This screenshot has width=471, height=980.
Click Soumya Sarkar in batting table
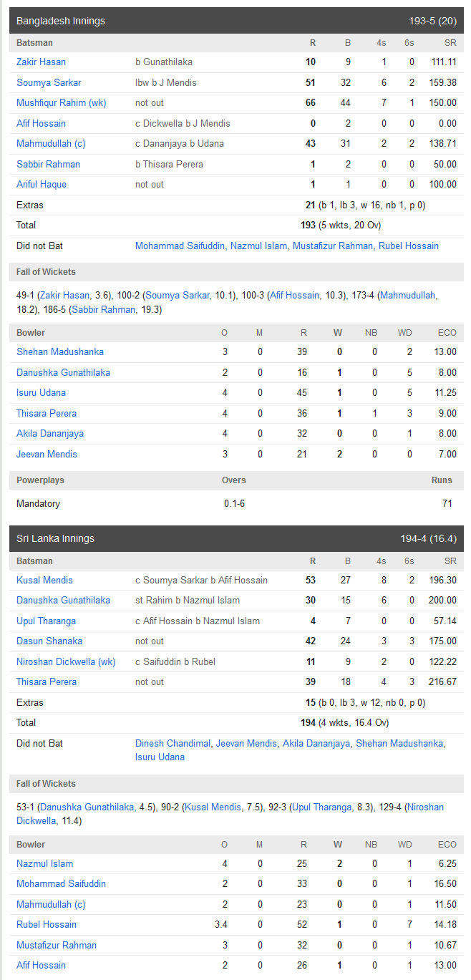pyautogui.click(x=49, y=82)
